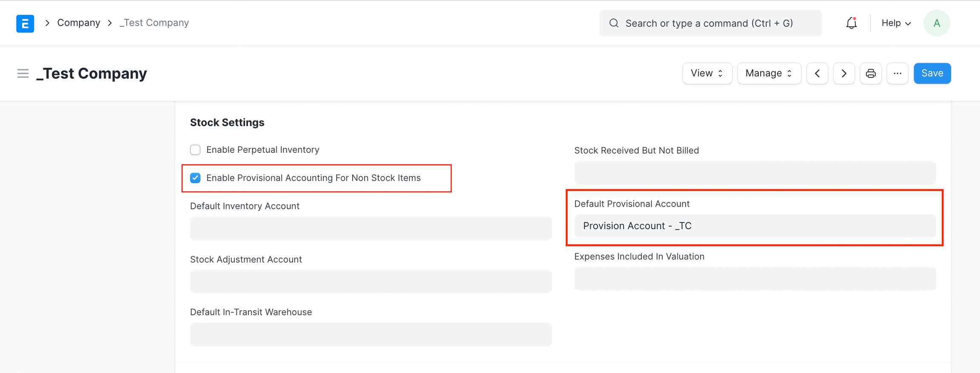Print the company document

click(x=871, y=74)
